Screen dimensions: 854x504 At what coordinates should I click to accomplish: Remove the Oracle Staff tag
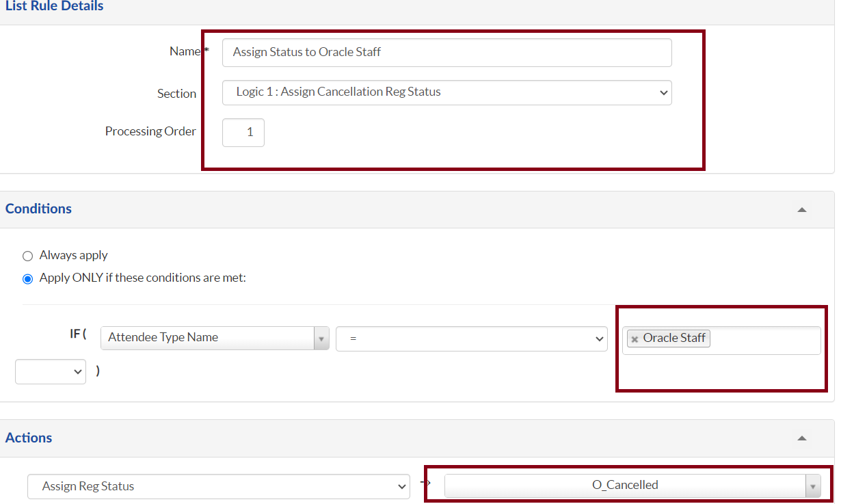point(635,339)
